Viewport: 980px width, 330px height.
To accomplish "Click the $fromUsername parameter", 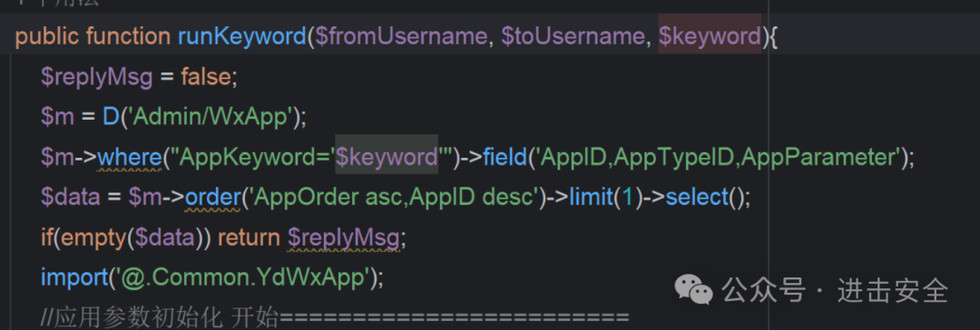I will [x=400, y=37].
